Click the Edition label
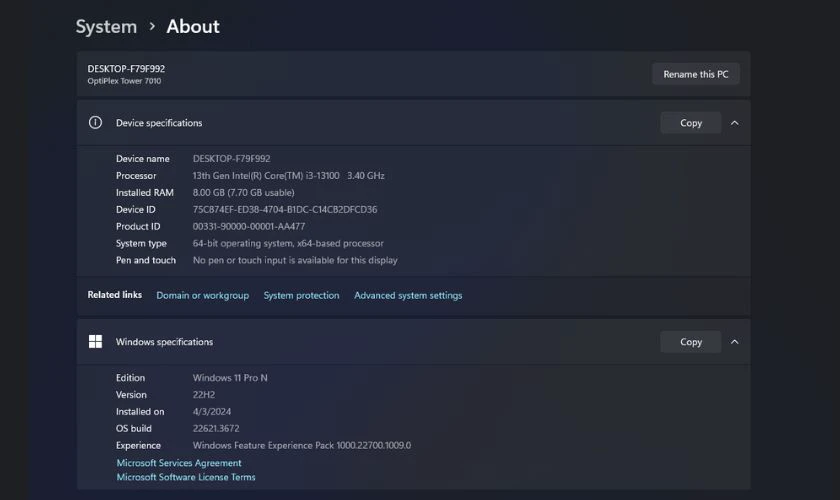This screenshot has height=500, width=840. tap(130, 378)
